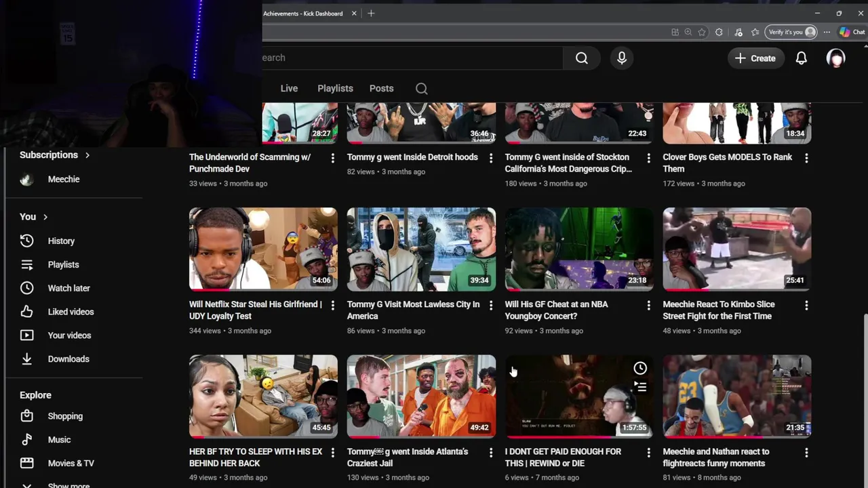This screenshot has height=488, width=868.
Task: Open options menu for Clover Boys video
Action: pyautogui.click(x=806, y=158)
